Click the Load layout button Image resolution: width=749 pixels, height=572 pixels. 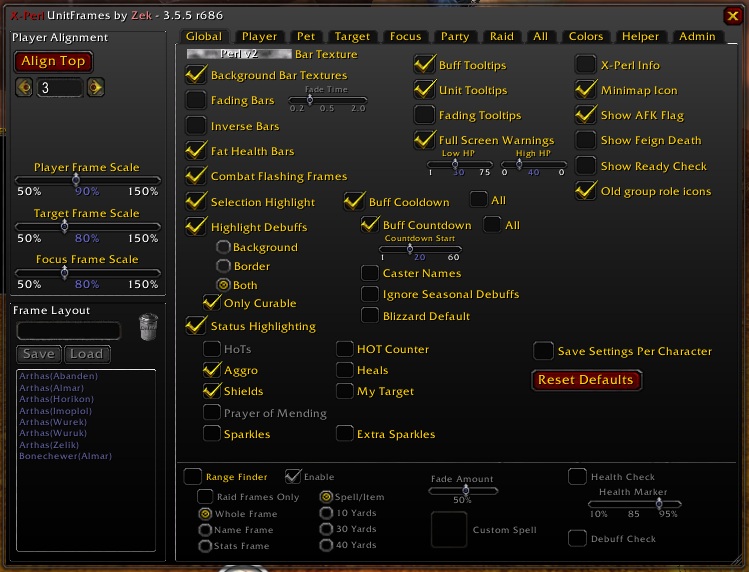point(85,354)
